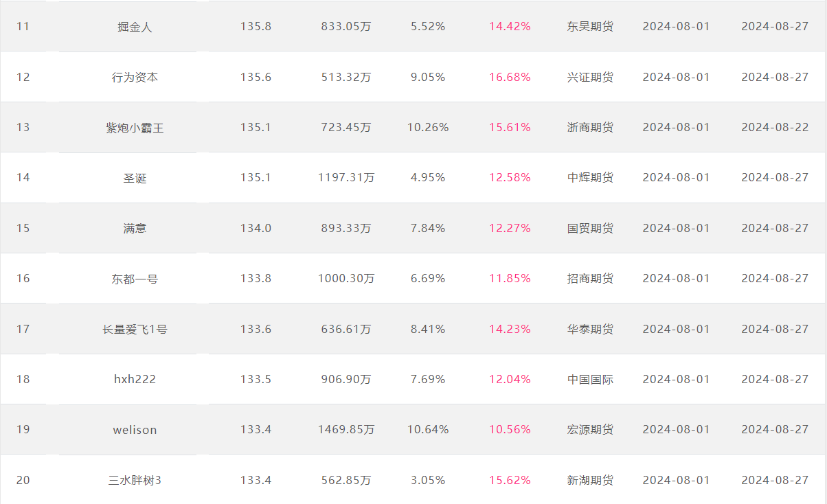Click the 浙商期货 broker name

coord(590,128)
